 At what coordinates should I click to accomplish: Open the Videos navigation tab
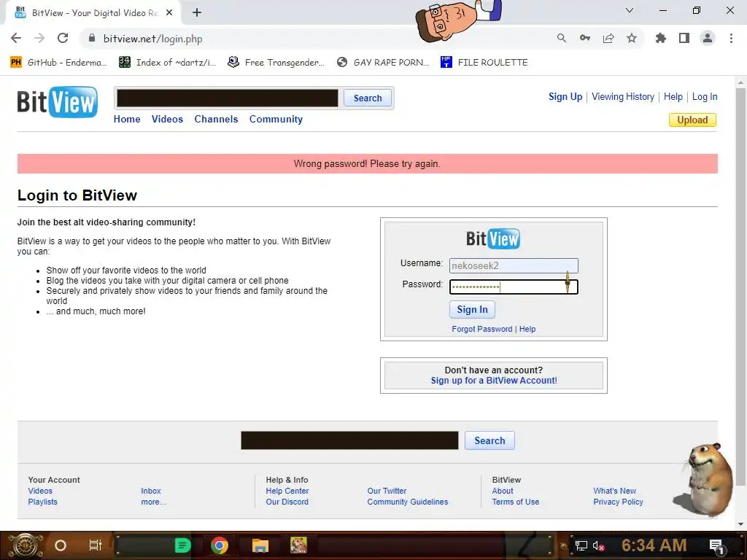click(x=167, y=119)
